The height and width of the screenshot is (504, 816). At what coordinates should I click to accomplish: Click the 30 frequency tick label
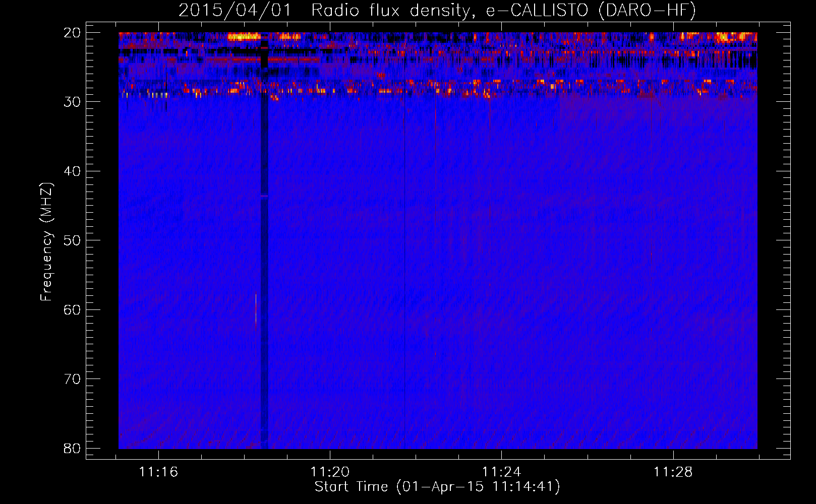pos(73,102)
